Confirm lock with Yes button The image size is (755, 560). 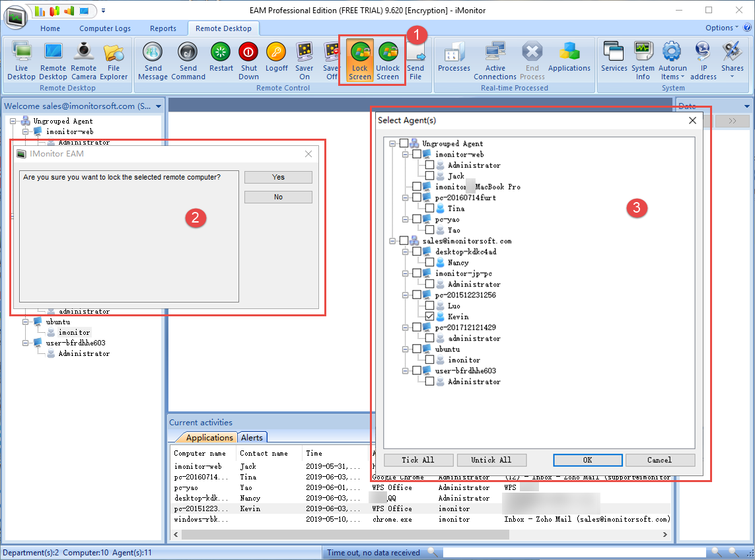(x=278, y=177)
